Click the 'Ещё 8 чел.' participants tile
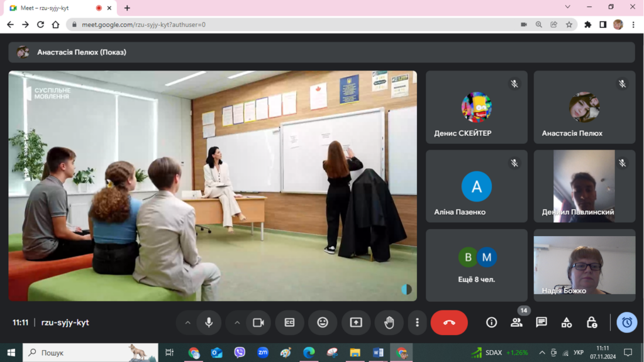Image resolution: width=644 pixels, height=362 pixels. coord(476,265)
